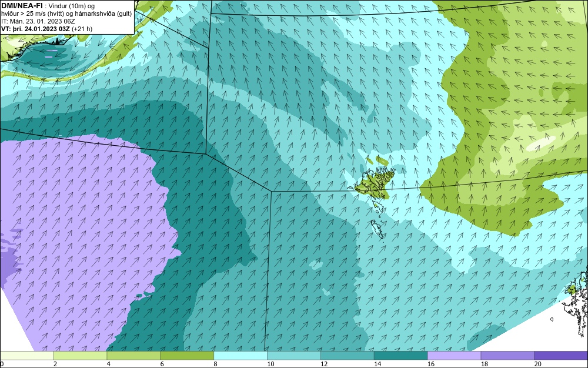The image size is (588, 368).
Task: Click the 2–4 m/s light green legend swatch
Action: click(80, 356)
